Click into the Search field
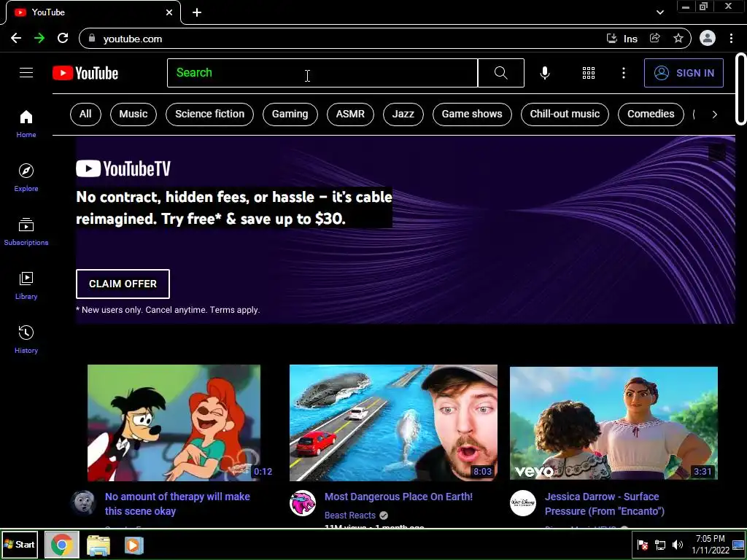The width and height of the screenshot is (747, 560). pyautogui.click(x=322, y=73)
